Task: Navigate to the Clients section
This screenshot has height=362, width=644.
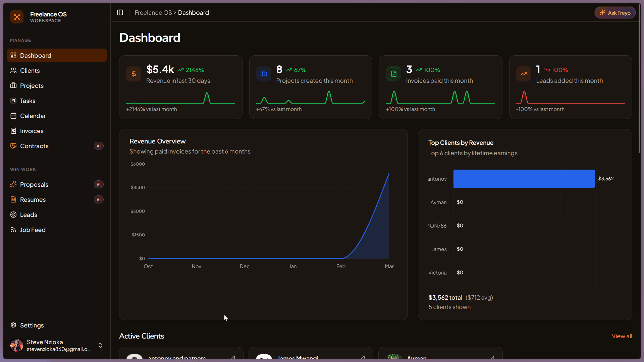Action: [29, 70]
